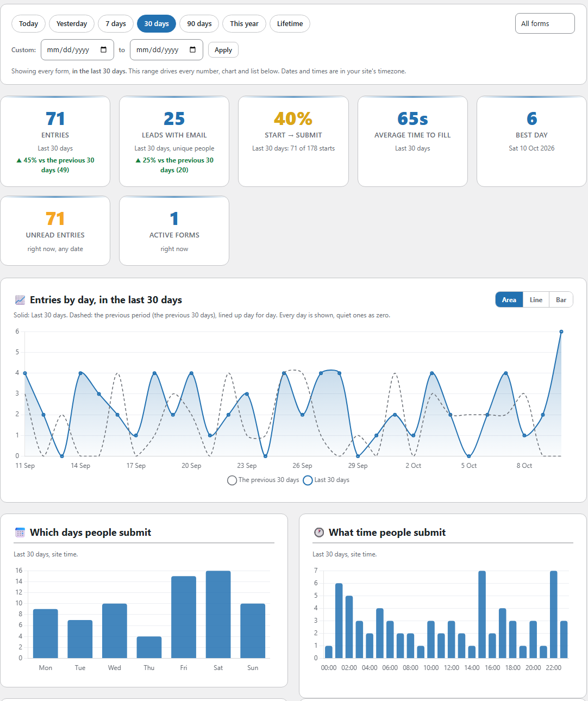Open the 25 Leads with email card
The image size is (588, 701).
click(174, 141)
